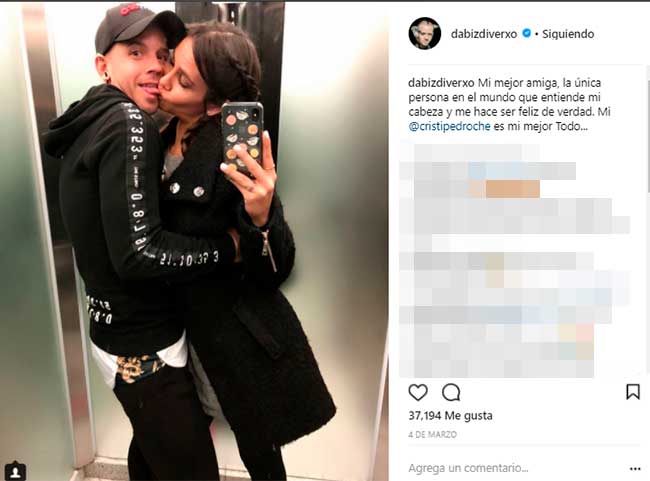Viewport: 650px width, 481px height.
Task: Click the blurred comments area
Action: (514, 260)
